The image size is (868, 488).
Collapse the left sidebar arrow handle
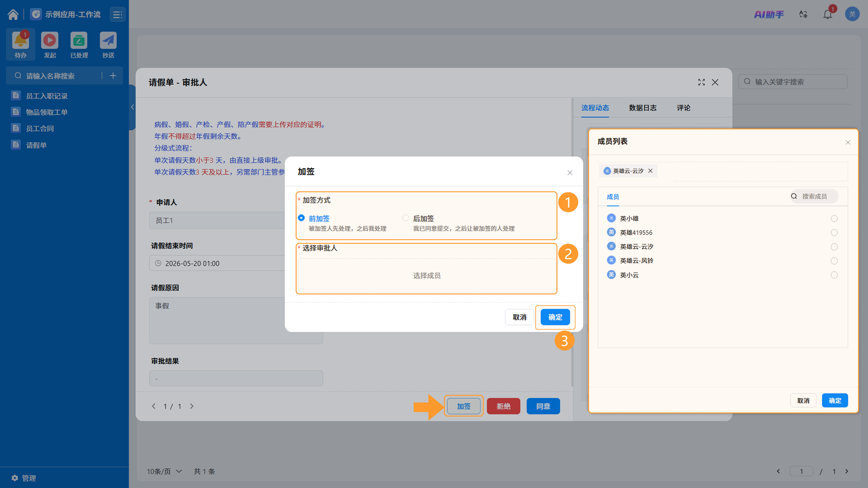(132, 107)
